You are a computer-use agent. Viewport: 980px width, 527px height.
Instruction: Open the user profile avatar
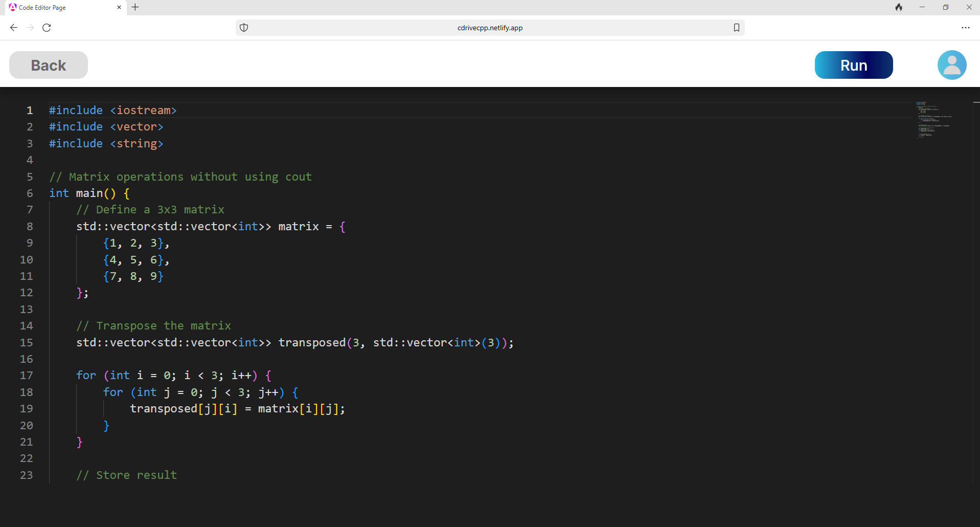pos(952,65)
